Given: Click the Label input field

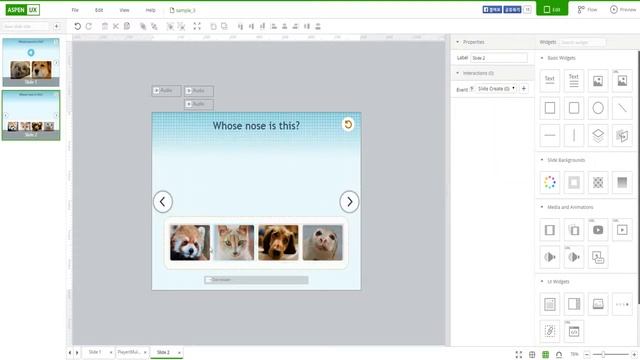Looking at the screenshot, I should click(499, 58).
